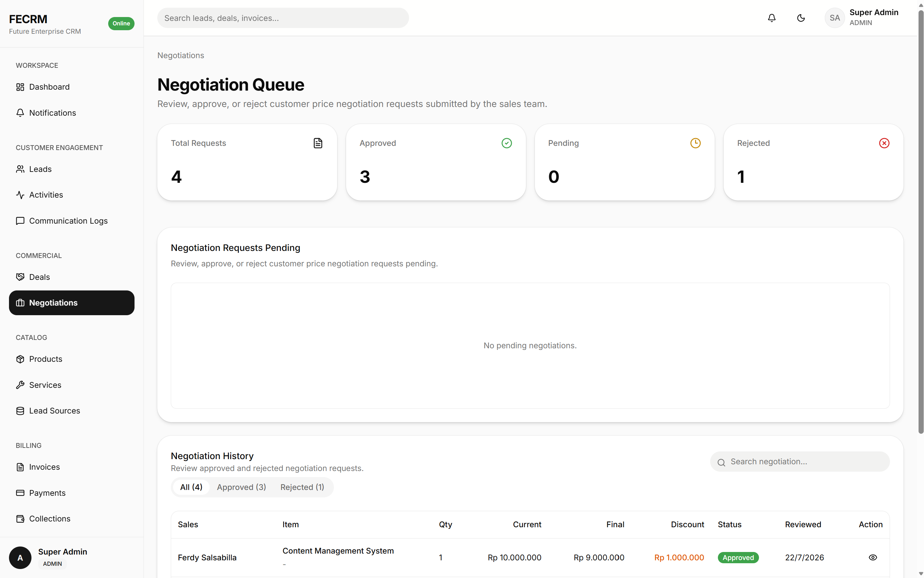This screenshot has width=924, height=578.
Task: Click the Payments card icon
Action: (x=20, y=493)
